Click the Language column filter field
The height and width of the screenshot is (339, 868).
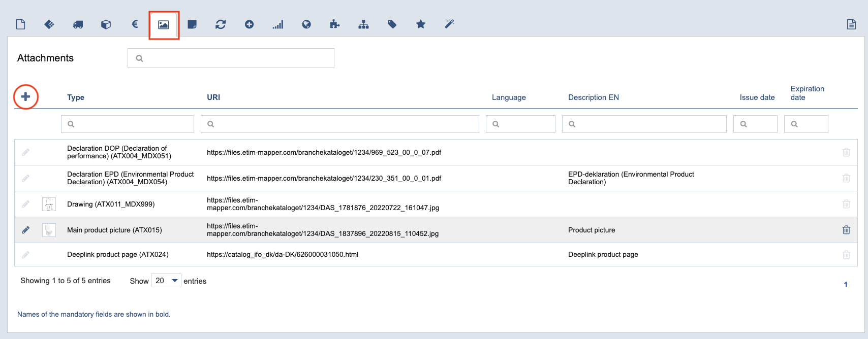520,124
